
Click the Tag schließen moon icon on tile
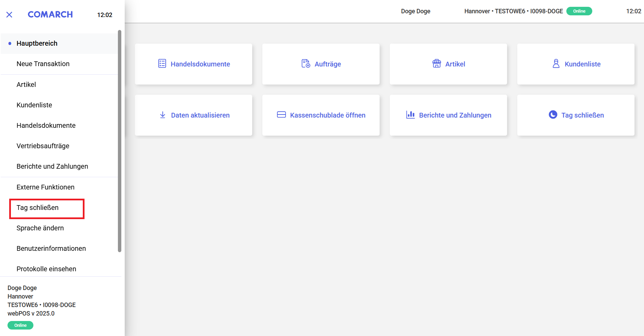[x=553, y=115]
